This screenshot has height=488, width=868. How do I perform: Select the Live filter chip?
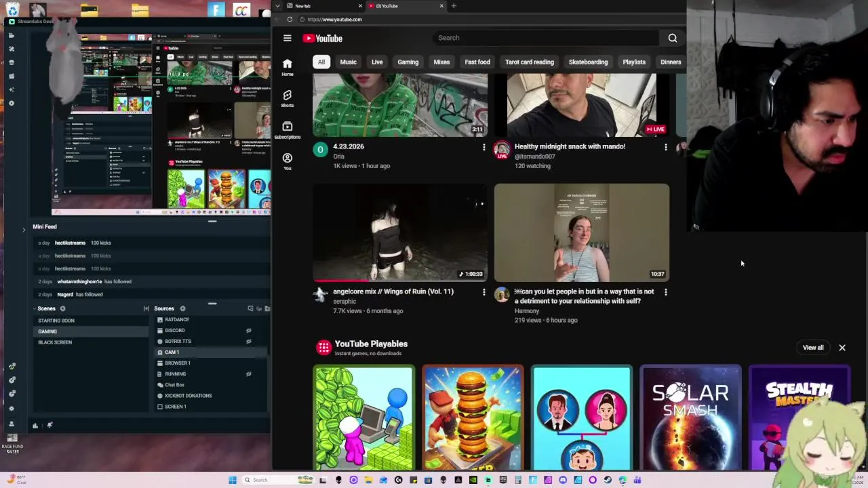(x=377, y=62)
